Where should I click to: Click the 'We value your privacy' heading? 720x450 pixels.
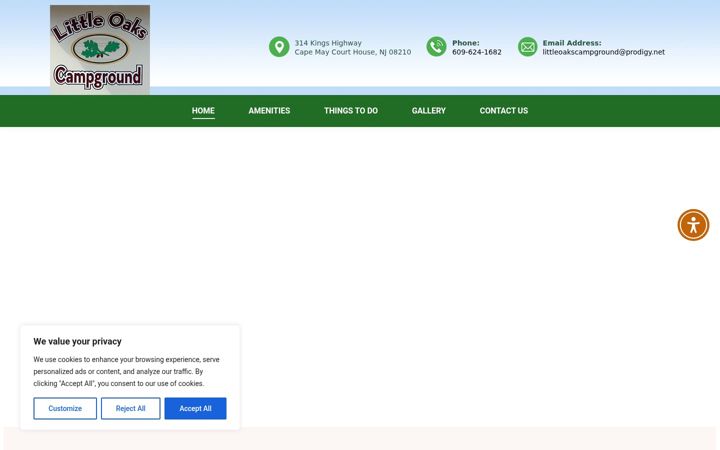[x=77, y=341]
